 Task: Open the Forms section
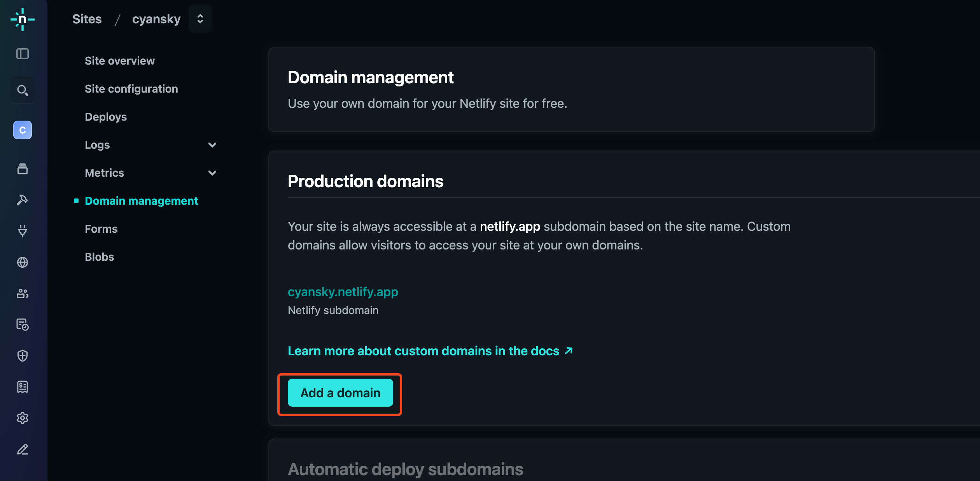[101, 229]
